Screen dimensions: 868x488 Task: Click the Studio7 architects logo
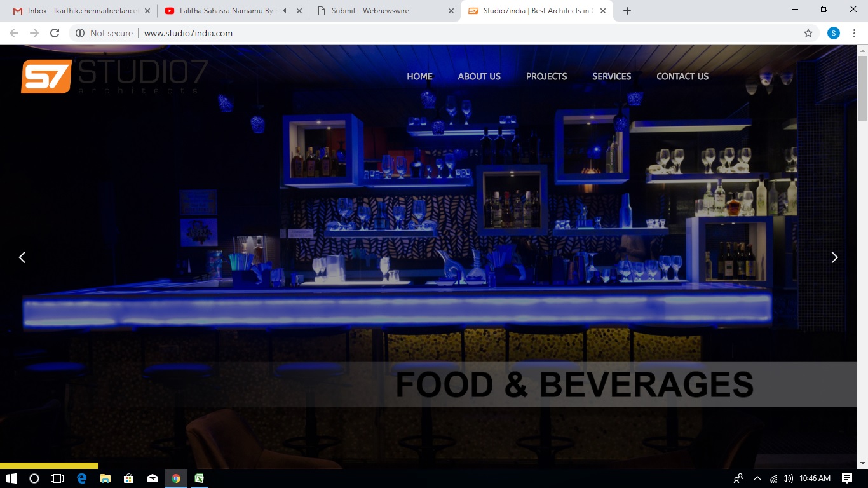coord(114,77)
